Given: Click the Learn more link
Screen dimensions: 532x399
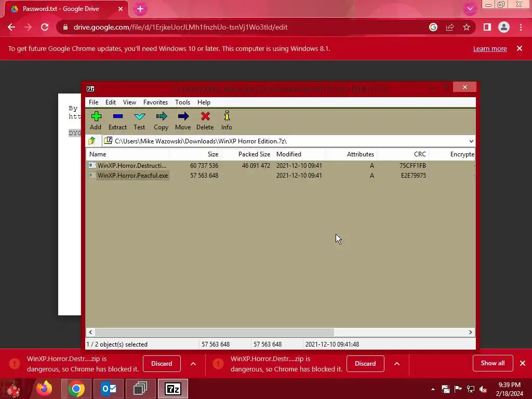Looking at the screenshot, I should 490,48.
